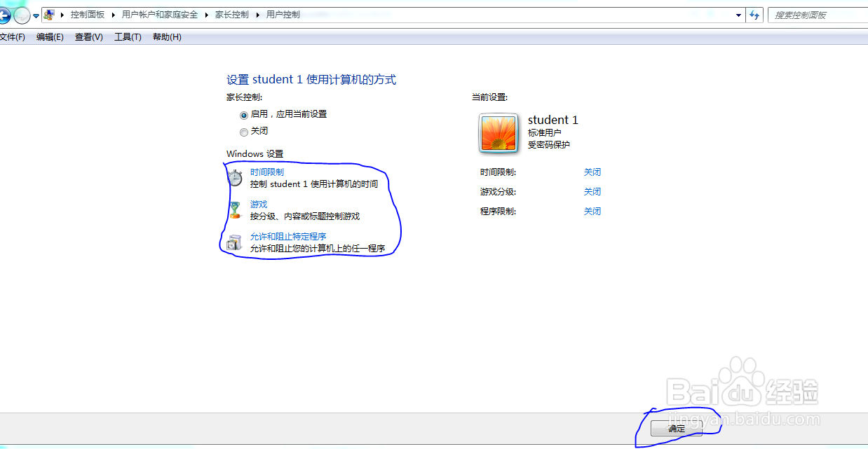This screenshot has height=449, width=868.
Task: Click the trophy icon beside 游戏
Action: click(x=235, y=208)
